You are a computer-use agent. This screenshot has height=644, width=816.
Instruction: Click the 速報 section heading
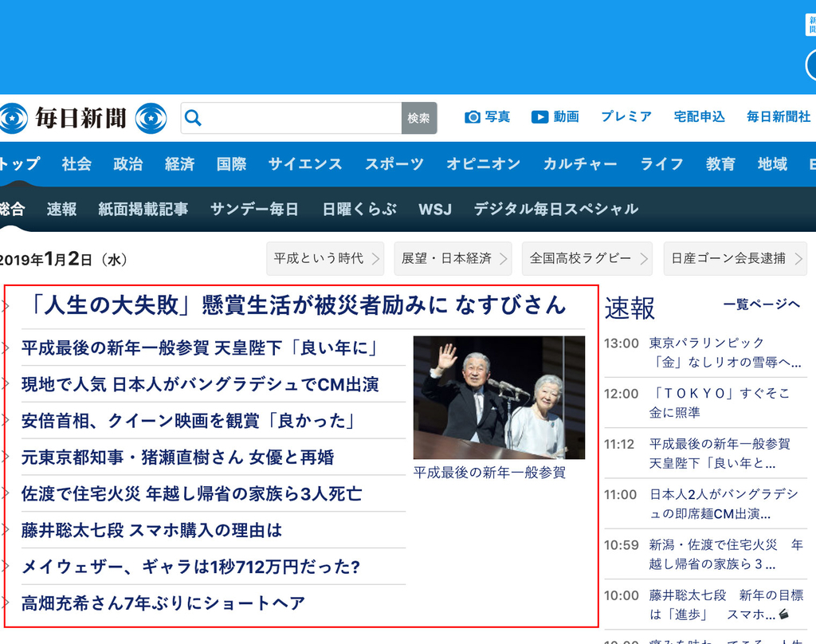tap(630, 308)
